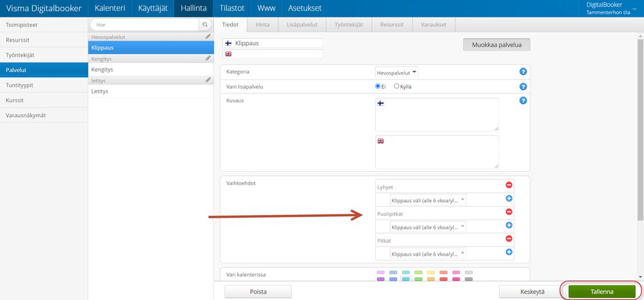This screenshot has height=300, width=644.
Task: Click the Pitkät option name field
Action: tap(440, 240)
